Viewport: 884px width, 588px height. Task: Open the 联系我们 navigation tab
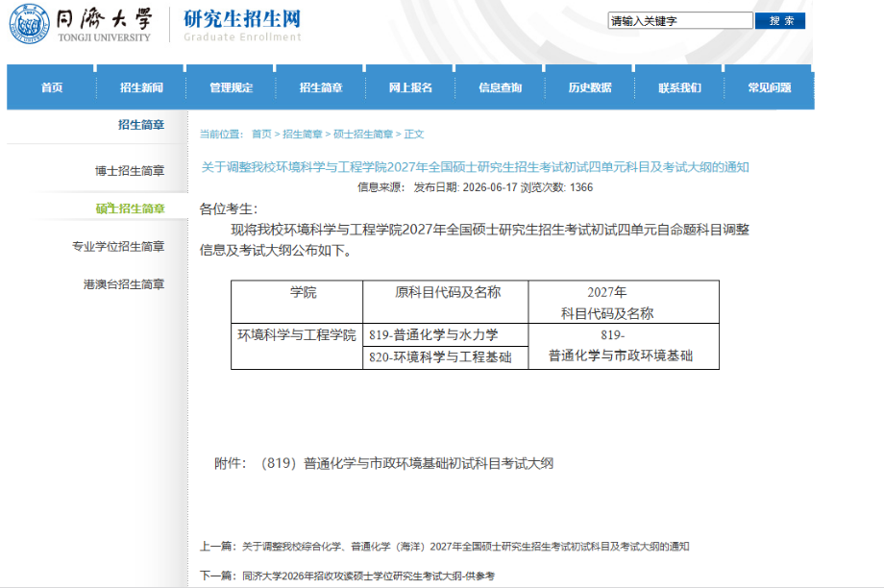point(679,87)
